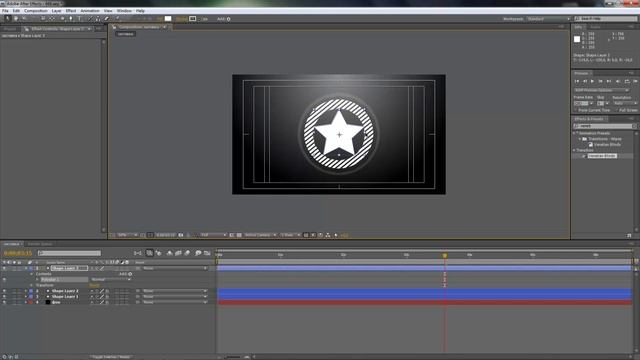This screenshot has height=360, width=640.
Task: Expand Shape Layer 1 twirl arrow
Action: pyautogui.click(x=26, y=297)
